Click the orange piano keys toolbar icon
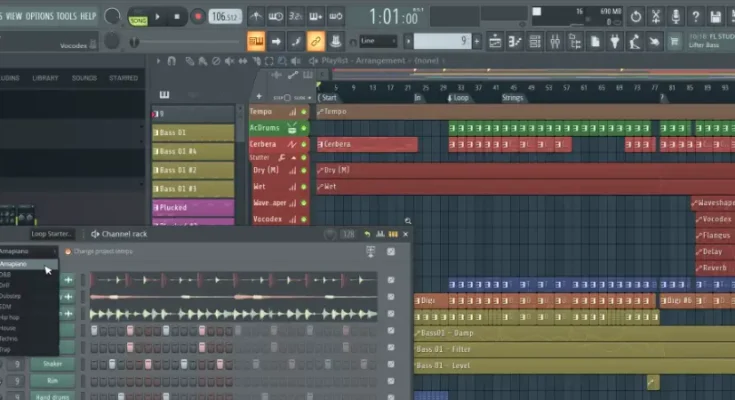Screen dimensions: 735x400 [256, 41]
